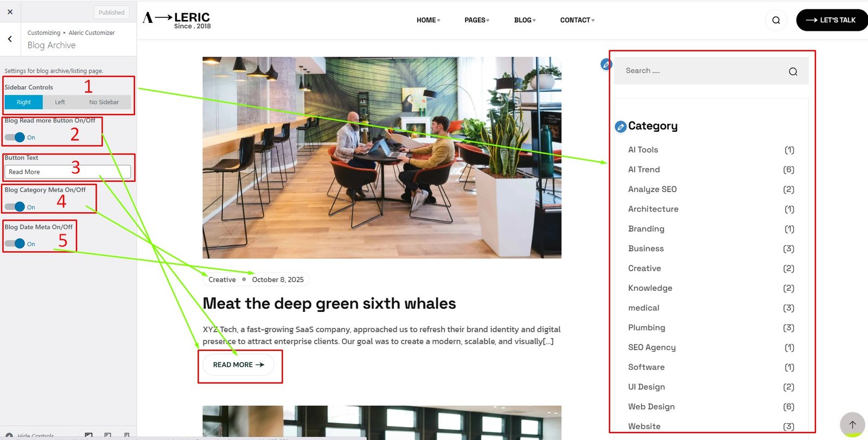The image size is (868, 440).
Task: Click the LET'S TALK button
Action: (831, 20)
